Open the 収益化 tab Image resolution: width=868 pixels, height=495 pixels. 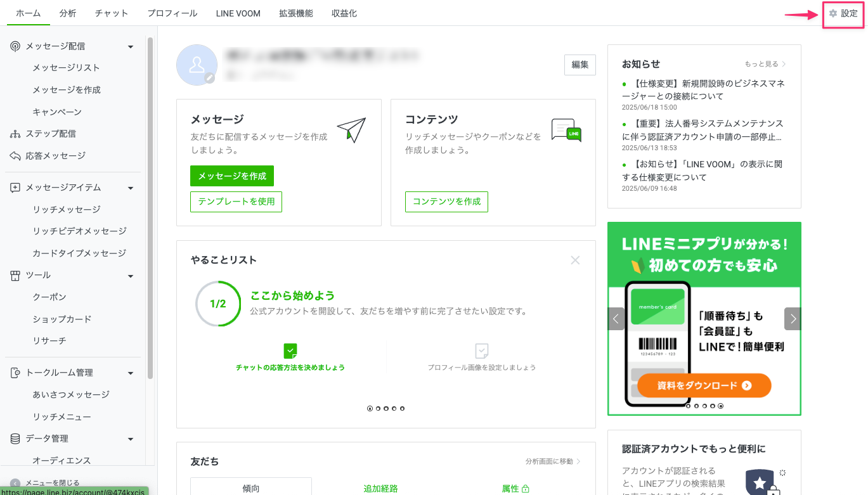tap(344, 13)
